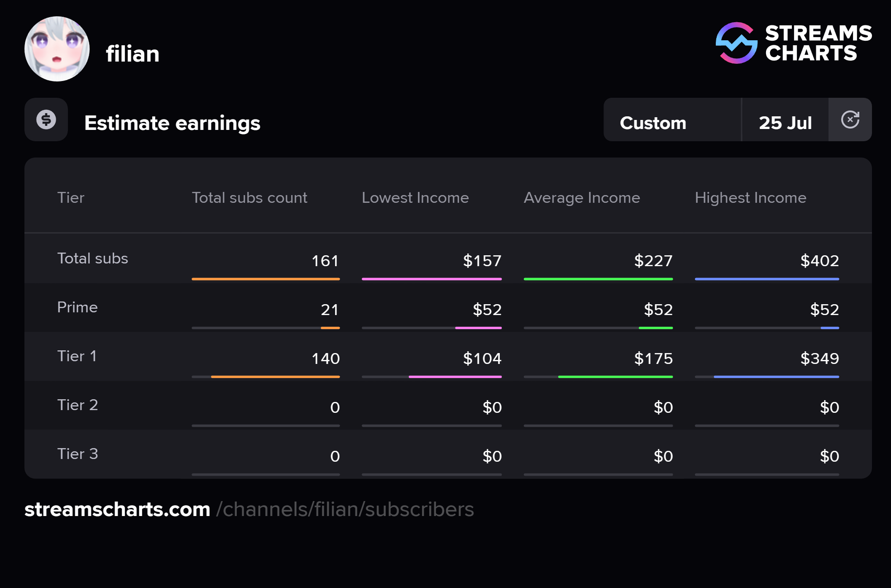Click the channels/filian/subscribers URL path

pyautogui.click(x=345, y=509)
